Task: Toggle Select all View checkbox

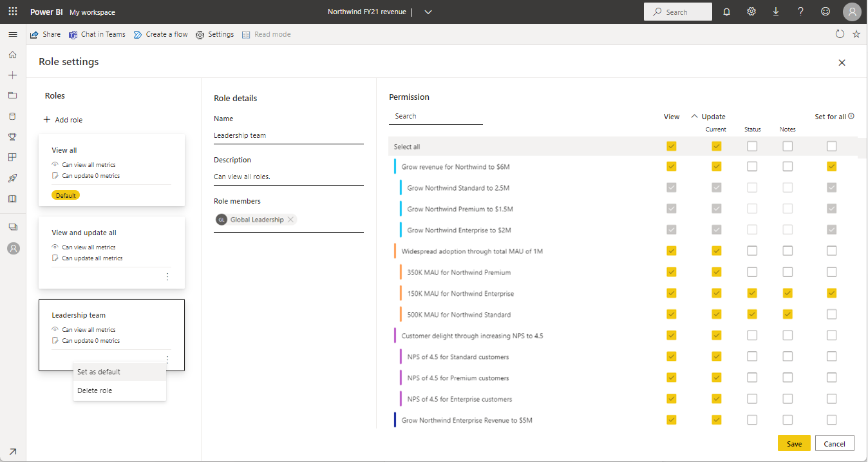Action: tap(672, 146)
